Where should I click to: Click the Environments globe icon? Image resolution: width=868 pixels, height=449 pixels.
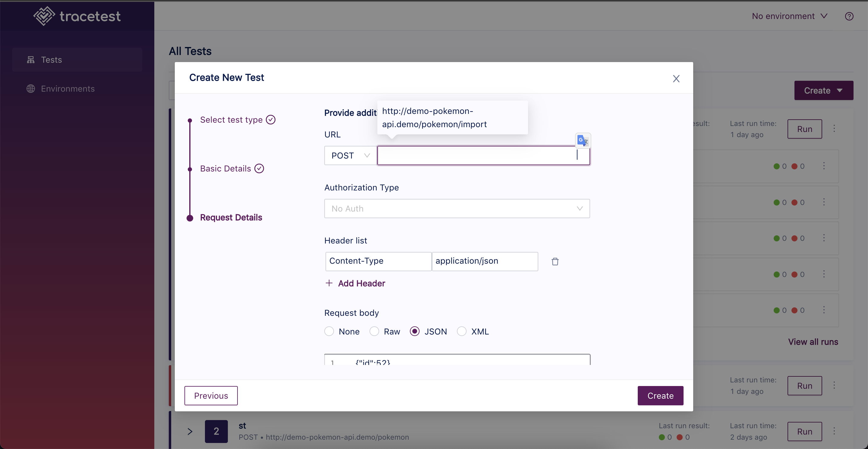tap(31, 89)
